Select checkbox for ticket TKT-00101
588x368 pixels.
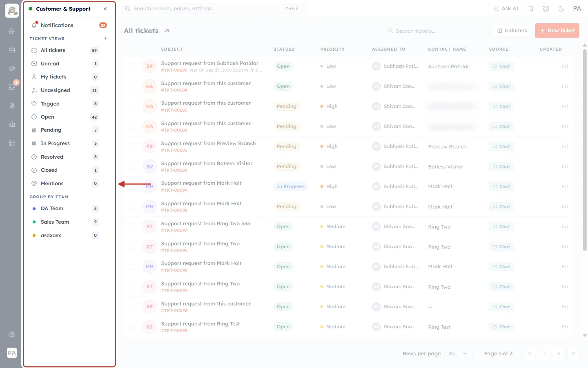131,146
